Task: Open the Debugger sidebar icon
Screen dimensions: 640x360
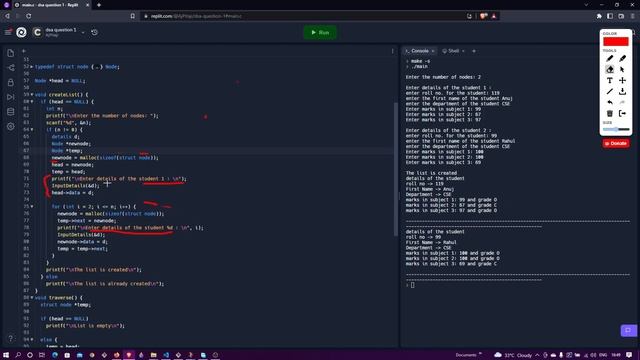Action: 11,97
